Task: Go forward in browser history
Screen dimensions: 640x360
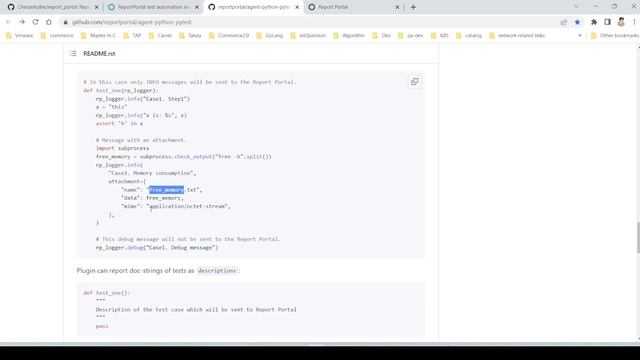Action: (x=22, y=22)
